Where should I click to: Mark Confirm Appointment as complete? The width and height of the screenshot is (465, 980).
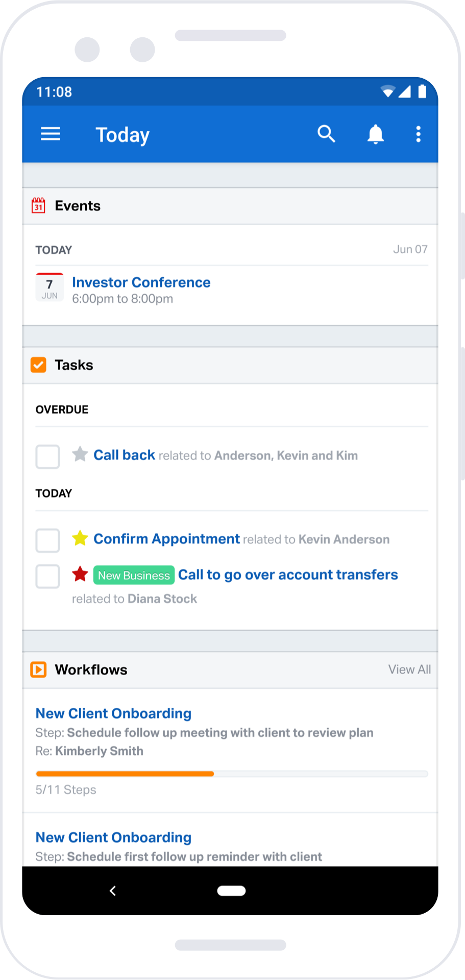[47, 540]
